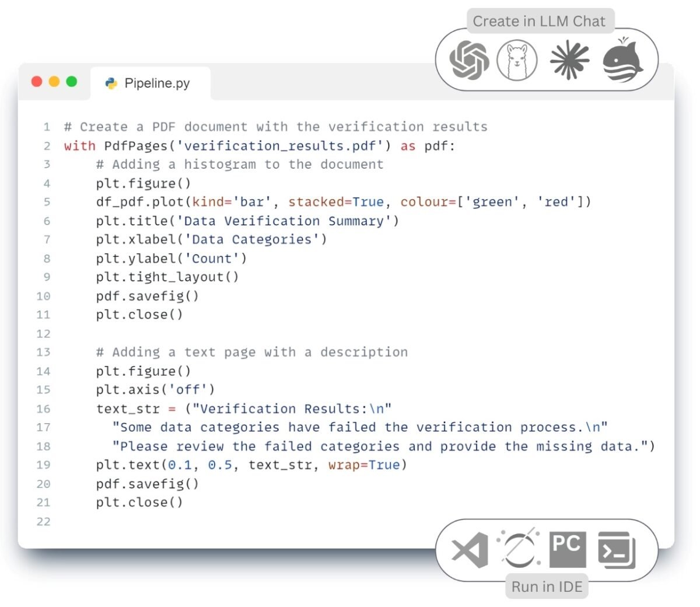Click "stacked=True" on line 5

(x=336, y=202)
